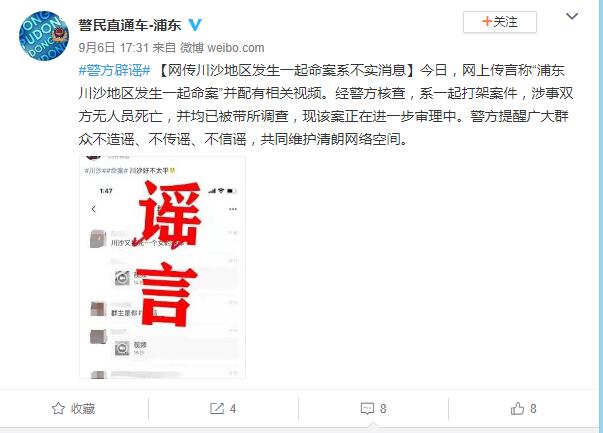
Task: Click the repost share icon
Action: [217, 408]
